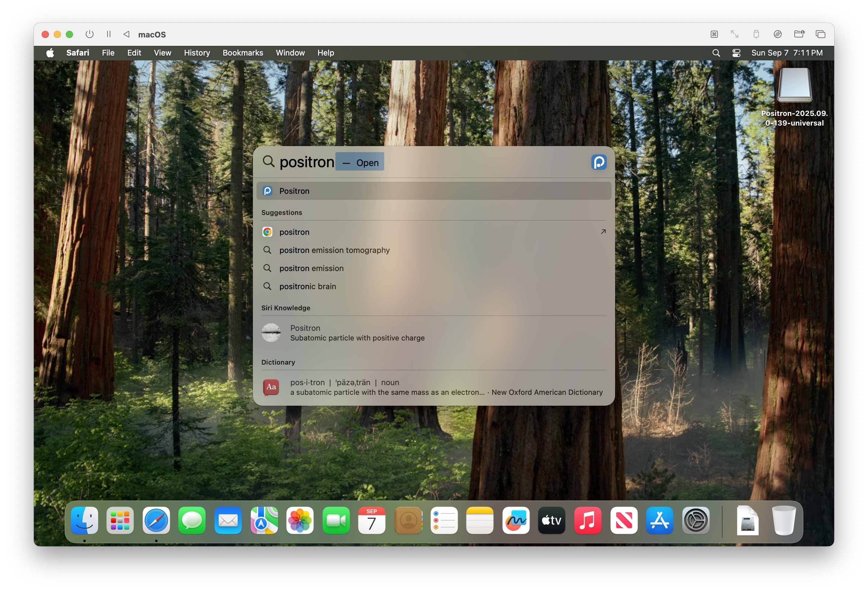Open Music from the Dock

(x=588, y=520)
